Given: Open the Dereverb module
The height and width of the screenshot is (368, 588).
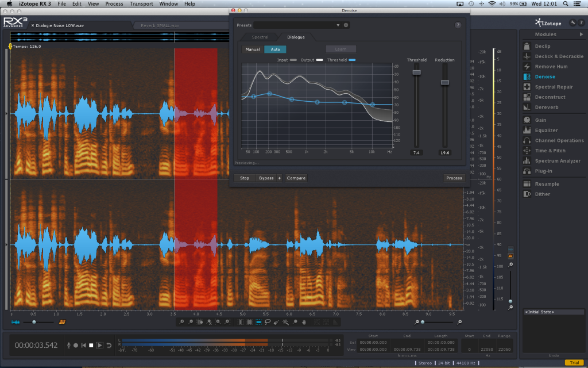Looking at the screenshot, I should coord(541,107).
